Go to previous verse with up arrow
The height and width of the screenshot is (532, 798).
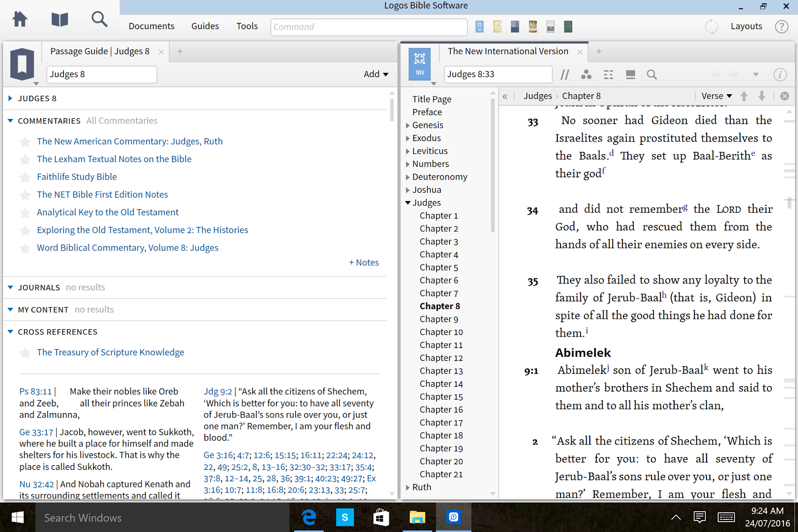coord(744,96)
